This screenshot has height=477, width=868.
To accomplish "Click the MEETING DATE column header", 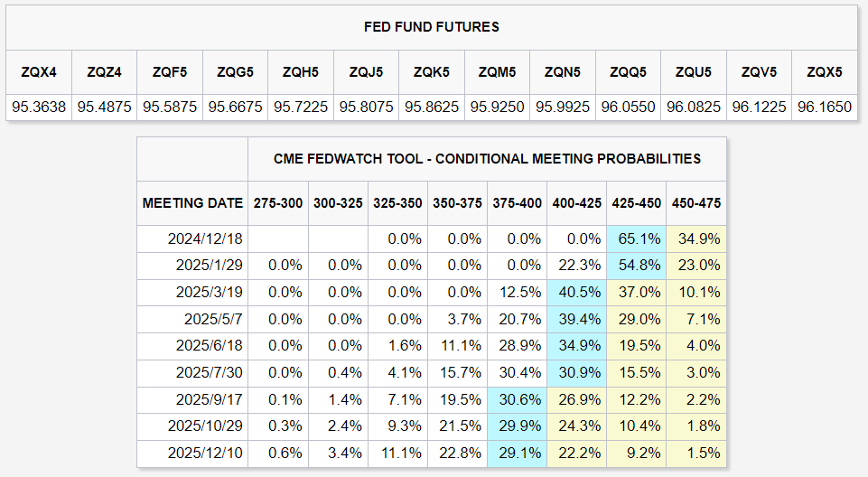I will tap(192, 203).
